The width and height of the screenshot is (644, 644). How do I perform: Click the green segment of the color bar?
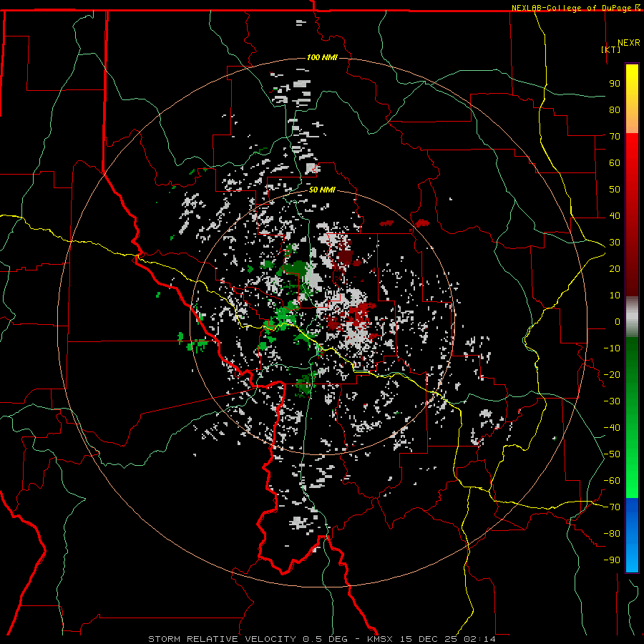(632, 418)
